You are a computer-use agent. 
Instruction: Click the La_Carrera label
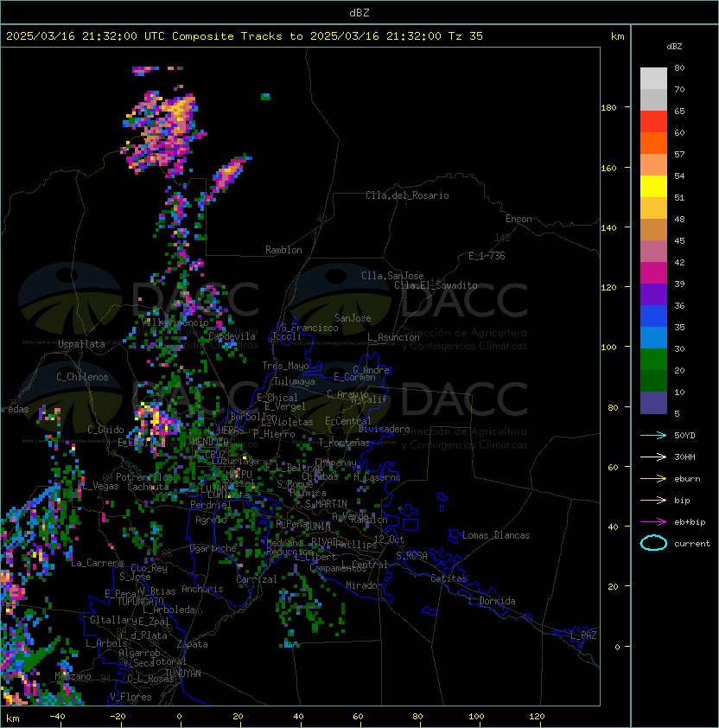pos(98,563)
